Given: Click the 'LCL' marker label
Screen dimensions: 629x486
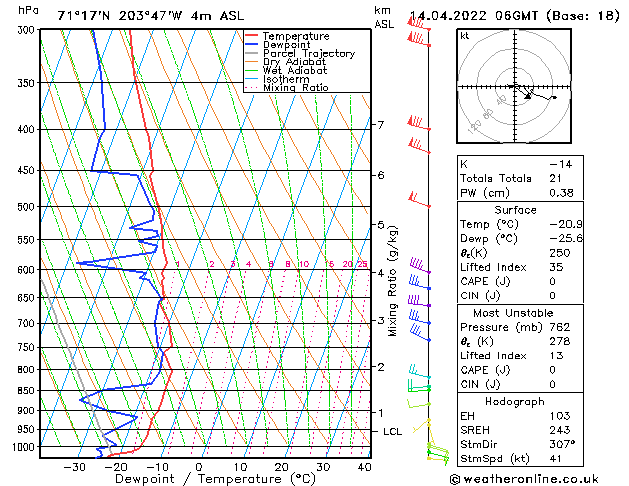Looking at the screenshot, I should click(x=392, y=432).
